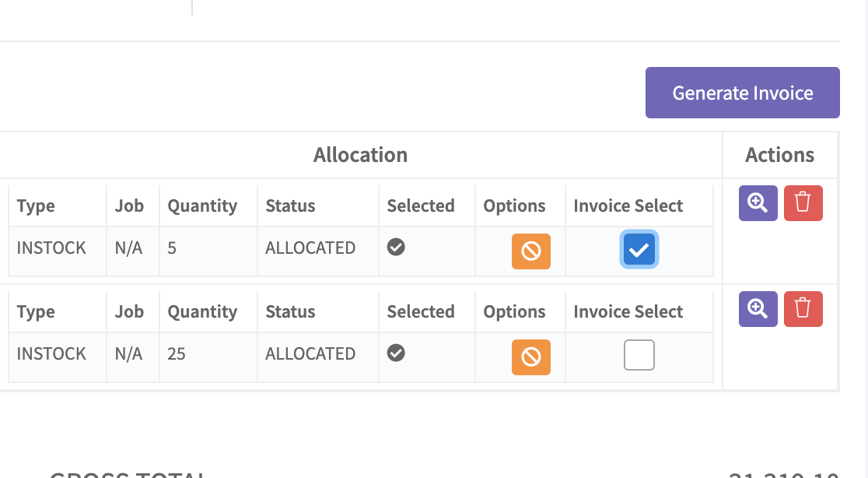Delete the quantity 5 allocation row
Image resolution: width=868 pixels, height=478 pixels.
coord(803,202)
